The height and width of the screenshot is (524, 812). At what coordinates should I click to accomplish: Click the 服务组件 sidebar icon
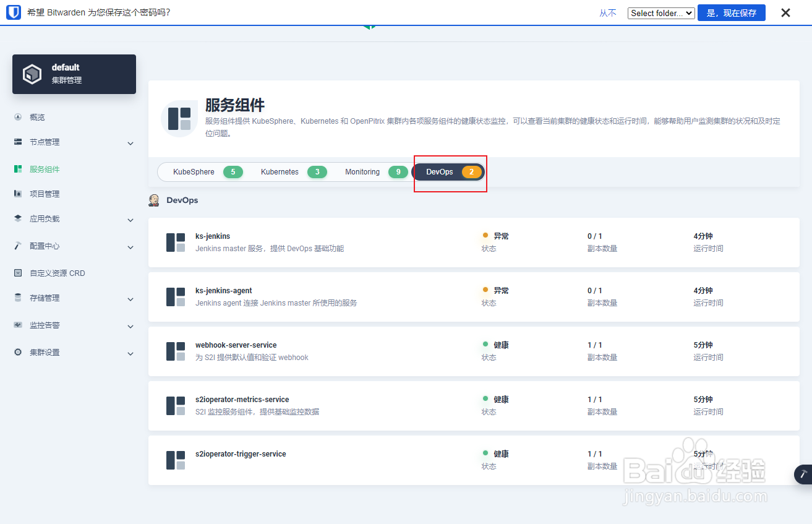18,169
